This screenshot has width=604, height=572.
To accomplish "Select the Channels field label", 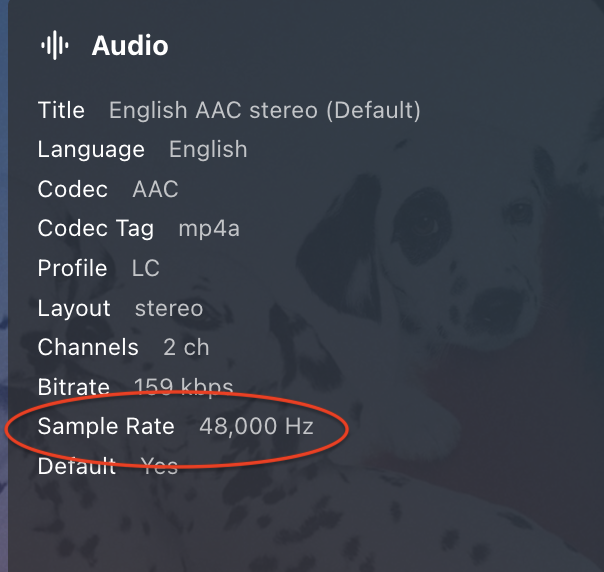I will [x=88, y=348].
